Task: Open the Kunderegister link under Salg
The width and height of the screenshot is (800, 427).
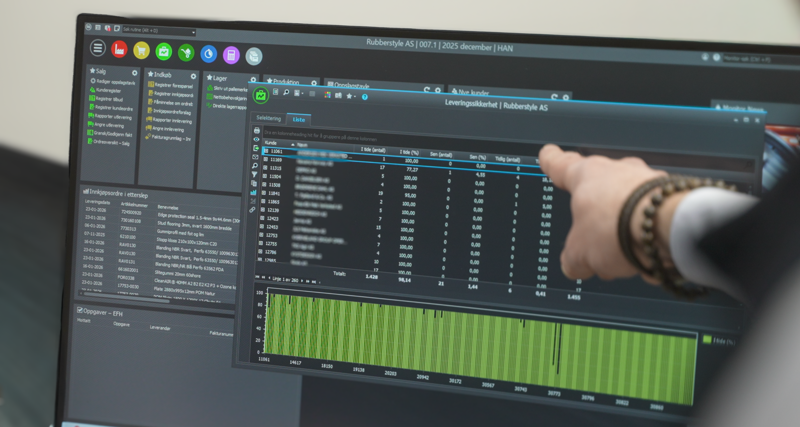Action: (110, 91)
